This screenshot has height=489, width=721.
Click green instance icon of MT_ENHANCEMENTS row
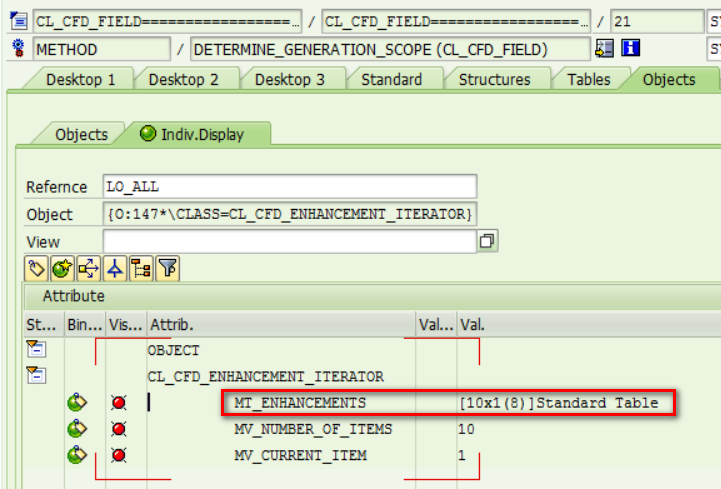pyautogui.click(x=77, y=403)
